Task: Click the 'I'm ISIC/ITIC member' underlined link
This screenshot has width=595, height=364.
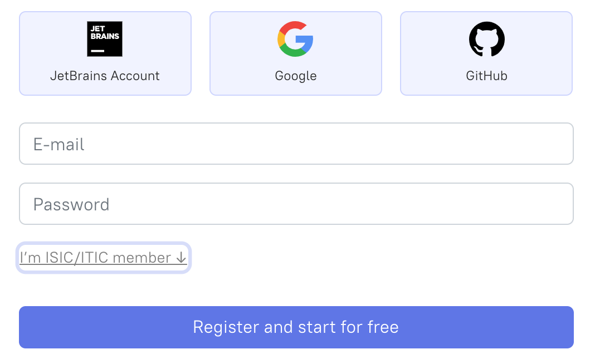Action: 95,258
